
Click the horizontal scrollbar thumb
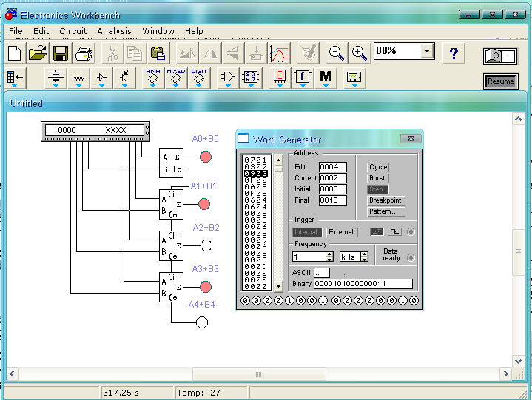259,374
